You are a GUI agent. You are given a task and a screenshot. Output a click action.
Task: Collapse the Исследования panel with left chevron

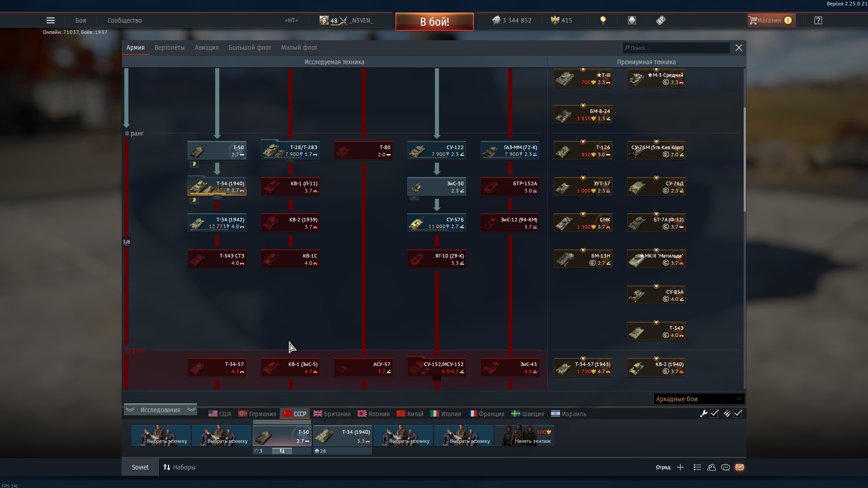coord(130,410)
